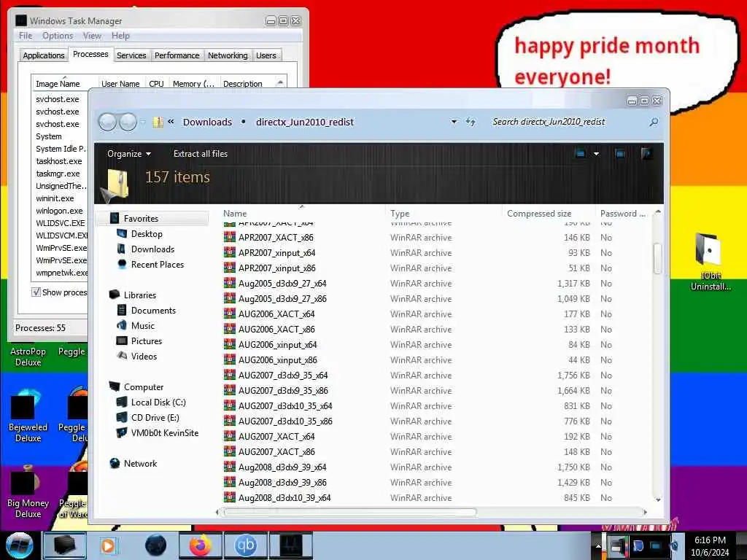
Task: Select the AUG2007_d3dx10_35_x86 archive icon
Action: (x=230, y=421)
